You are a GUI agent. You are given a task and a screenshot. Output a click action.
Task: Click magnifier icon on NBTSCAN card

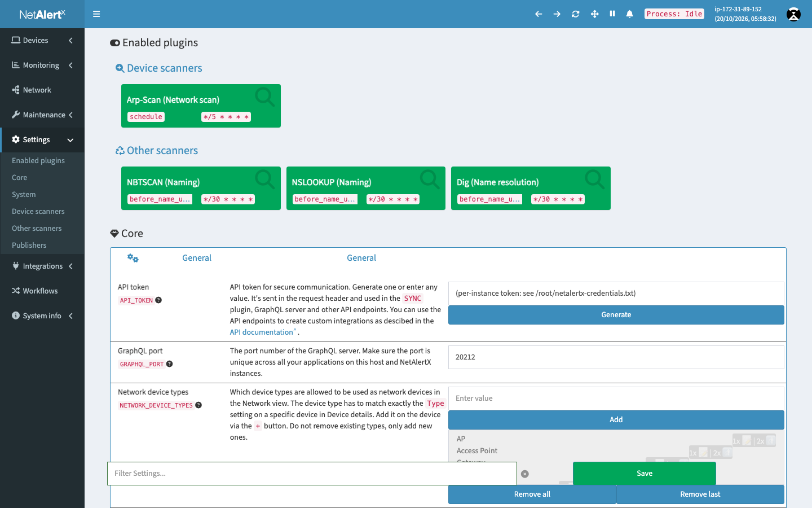point(264,179)
